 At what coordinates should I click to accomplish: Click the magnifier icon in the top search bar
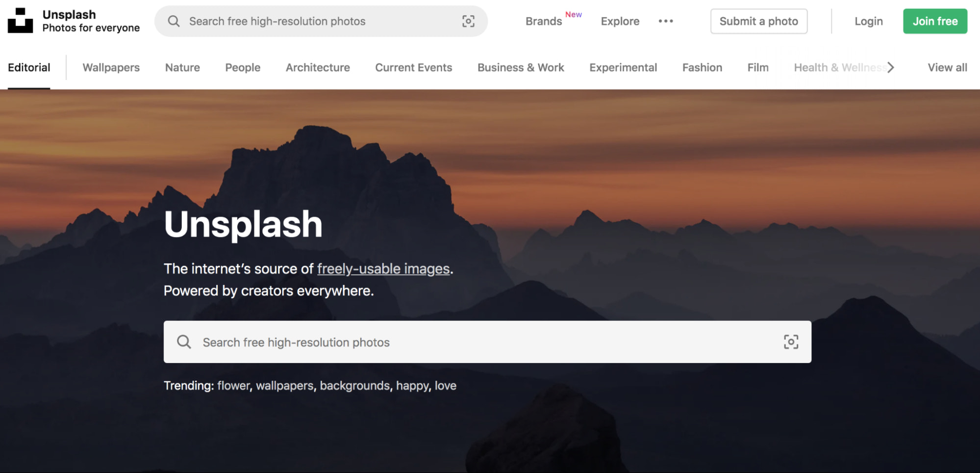pos(174,21)
